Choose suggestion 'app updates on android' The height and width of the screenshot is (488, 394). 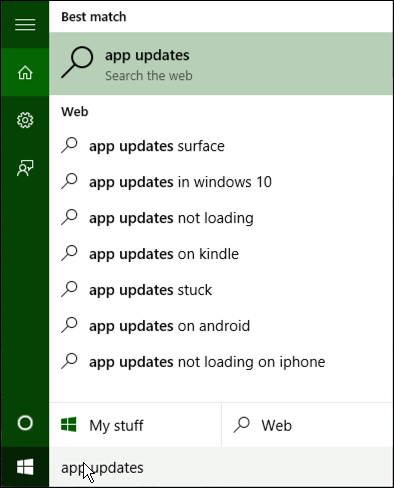pyautogui.click(x=221, y=326)
